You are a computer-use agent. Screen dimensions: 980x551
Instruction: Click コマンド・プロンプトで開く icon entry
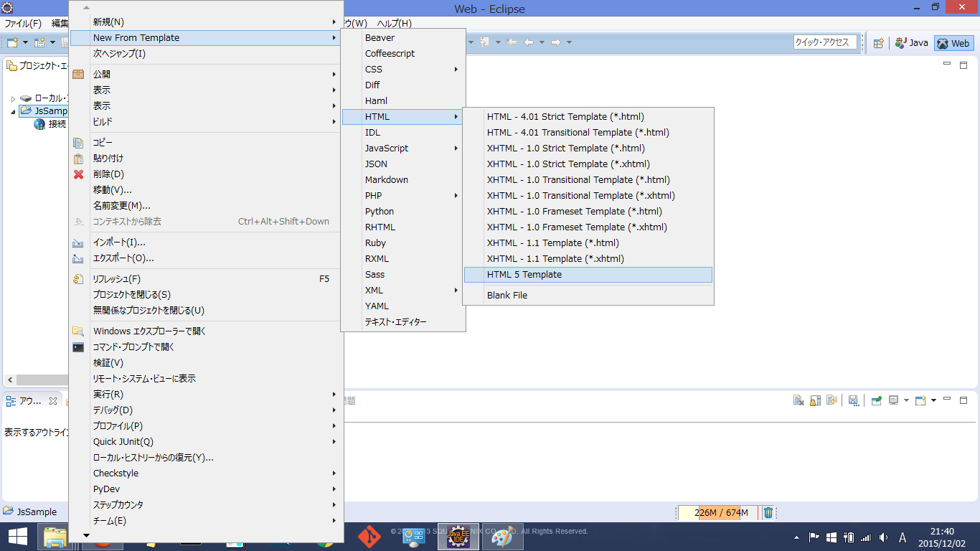206,347
